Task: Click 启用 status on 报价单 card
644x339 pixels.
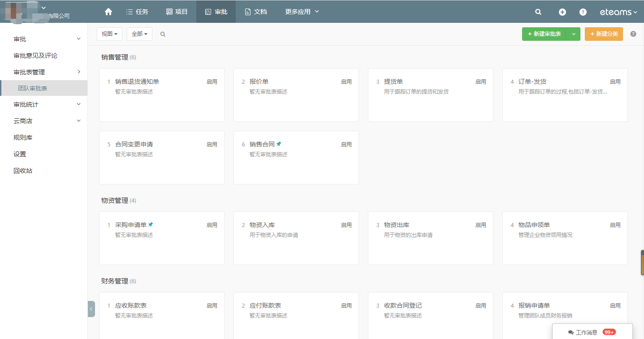Action: [x=346, y=82]
